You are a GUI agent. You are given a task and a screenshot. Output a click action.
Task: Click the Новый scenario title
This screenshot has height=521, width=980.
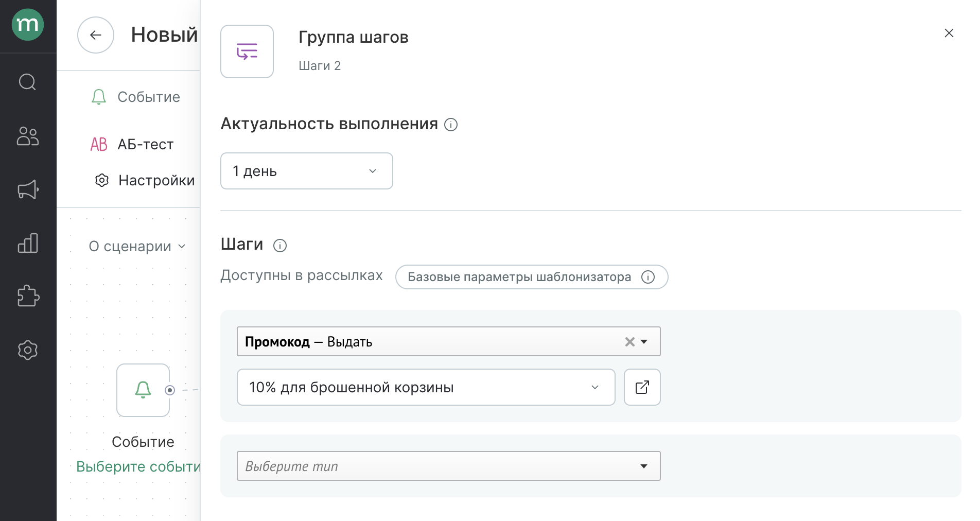165,35
